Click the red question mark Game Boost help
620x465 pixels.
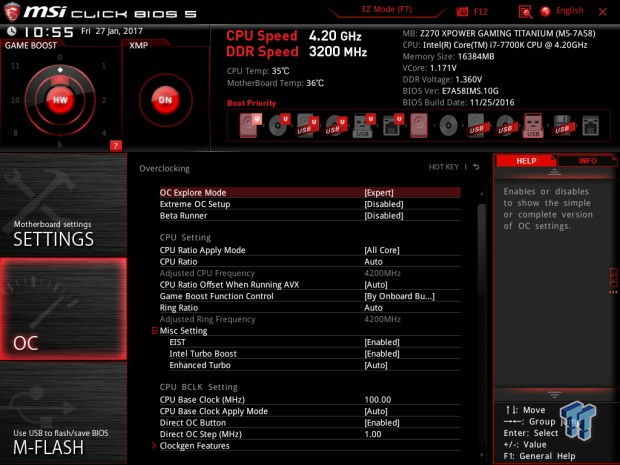115,146
